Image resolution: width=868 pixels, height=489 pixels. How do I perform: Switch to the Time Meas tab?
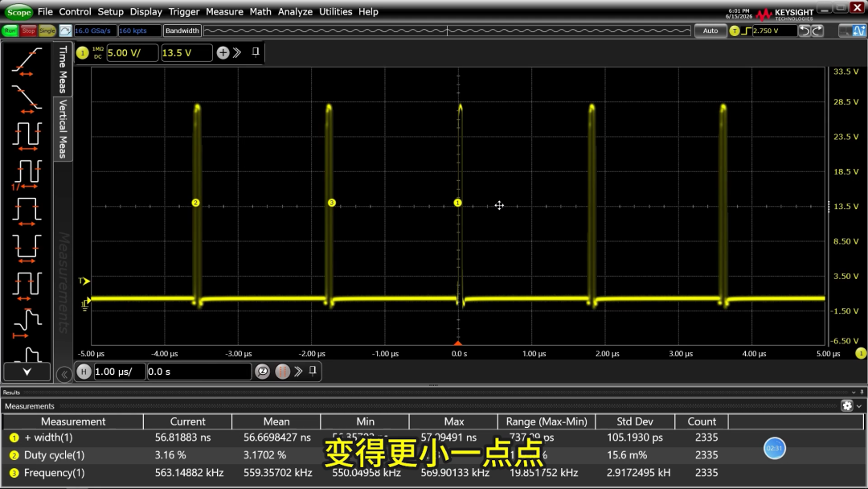63,70
